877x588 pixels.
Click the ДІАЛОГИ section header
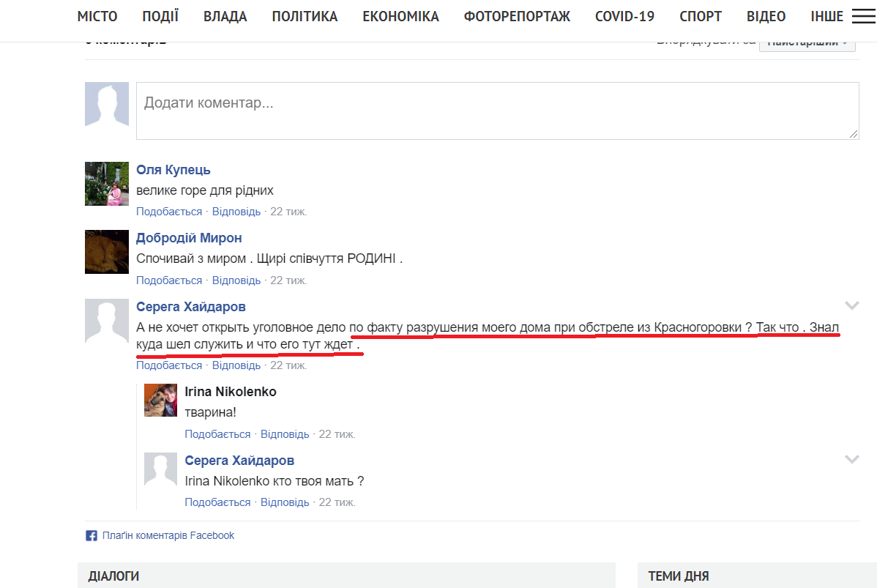click(113, 576)
